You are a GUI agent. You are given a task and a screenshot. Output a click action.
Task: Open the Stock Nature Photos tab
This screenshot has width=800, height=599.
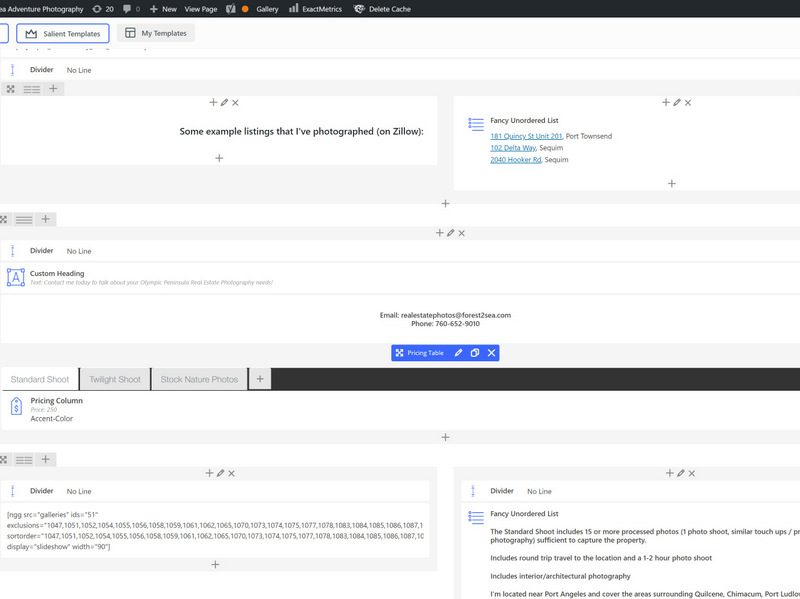coord(199,380)
